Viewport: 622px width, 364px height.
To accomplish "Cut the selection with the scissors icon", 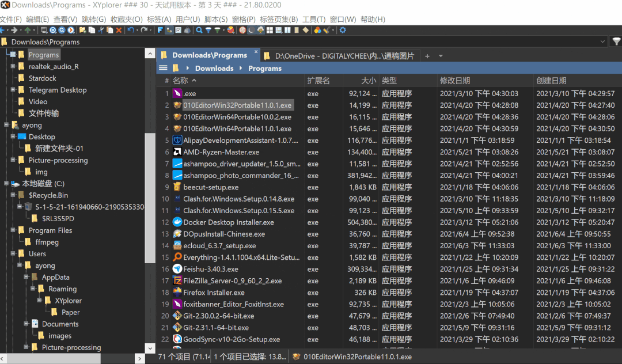I will [101, 30].
